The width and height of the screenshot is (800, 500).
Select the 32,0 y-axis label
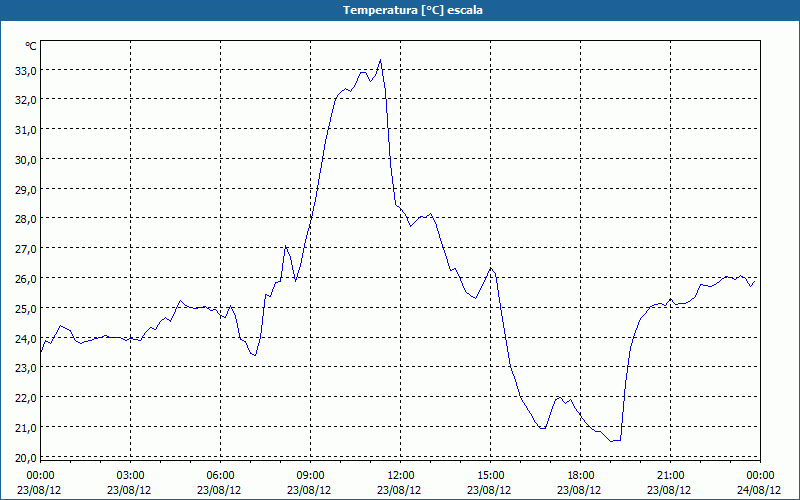tap(26, 100)
